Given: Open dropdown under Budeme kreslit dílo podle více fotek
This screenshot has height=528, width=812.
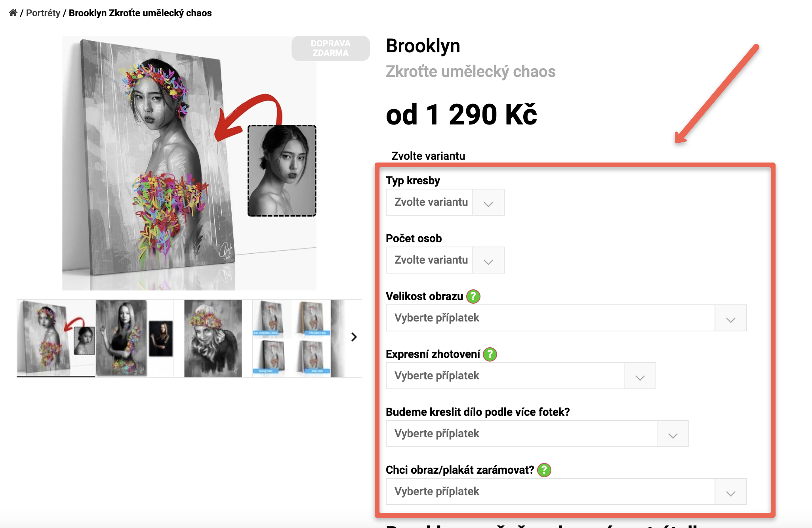Looking at the screenshot, I should tap(537, 434).
